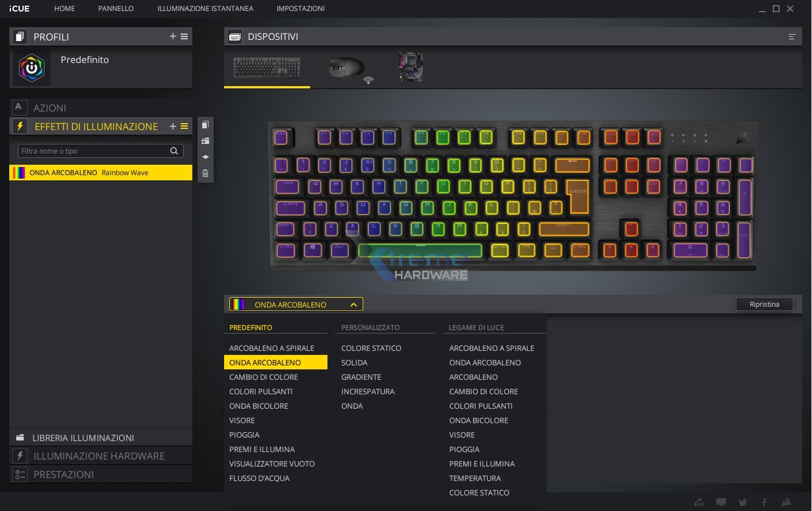Choose Pioggia from the Predefinito column
The width and height of the screenshot is (812, 511).
(244, 435)
